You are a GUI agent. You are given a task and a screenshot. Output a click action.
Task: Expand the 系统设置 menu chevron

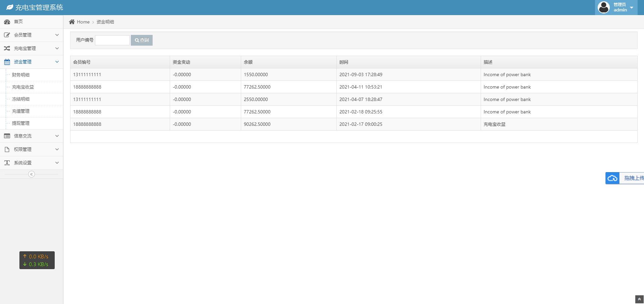(x=57, y=163)
